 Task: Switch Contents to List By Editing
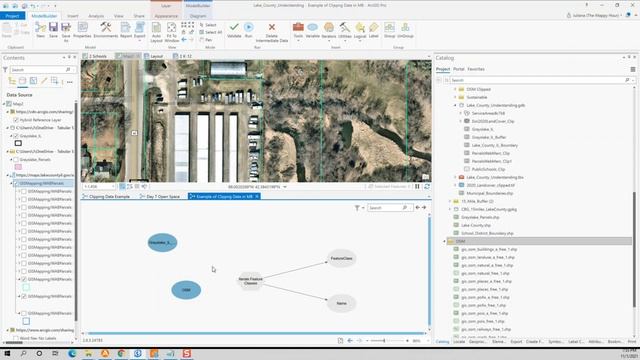(44, 81)
